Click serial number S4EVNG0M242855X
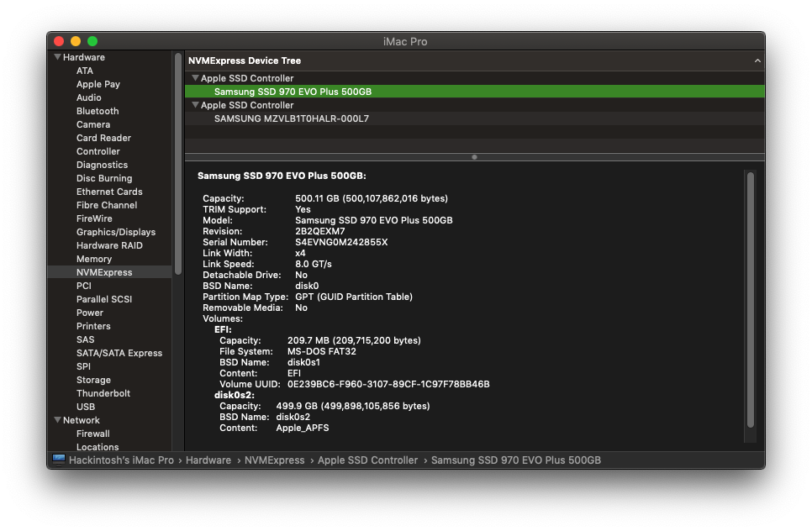Viewport: 812px width, 531px height. (x=341, y=242)
